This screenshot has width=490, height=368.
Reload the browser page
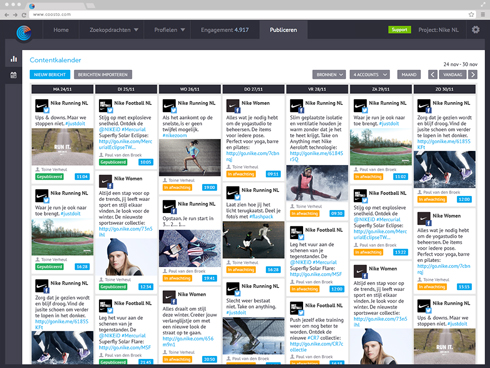pos(24,15)
